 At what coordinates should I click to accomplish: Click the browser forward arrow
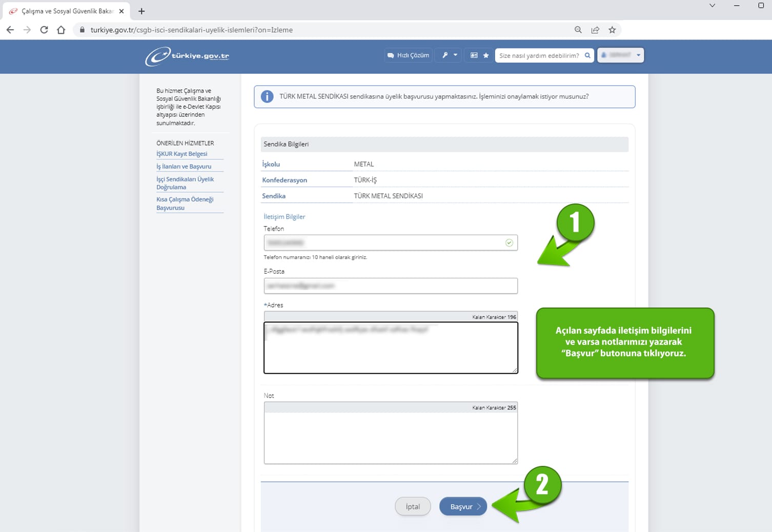click(27, 30)
